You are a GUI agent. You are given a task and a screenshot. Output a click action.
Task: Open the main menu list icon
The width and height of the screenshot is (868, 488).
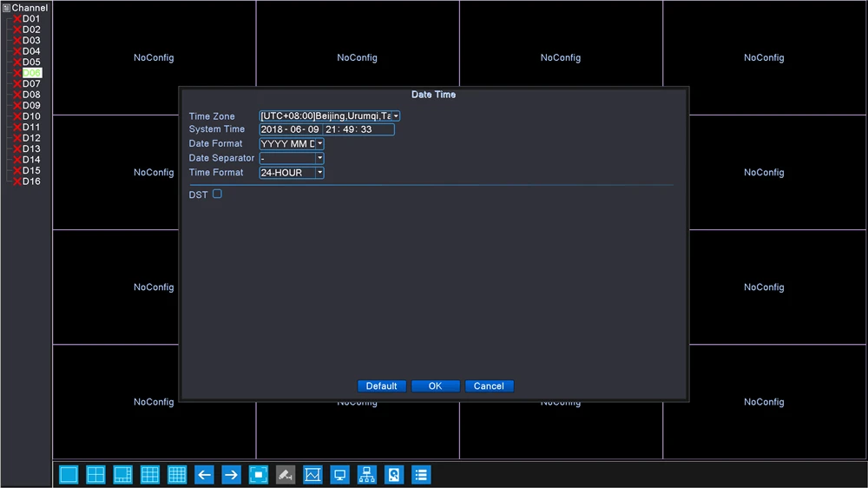point(421,475)
